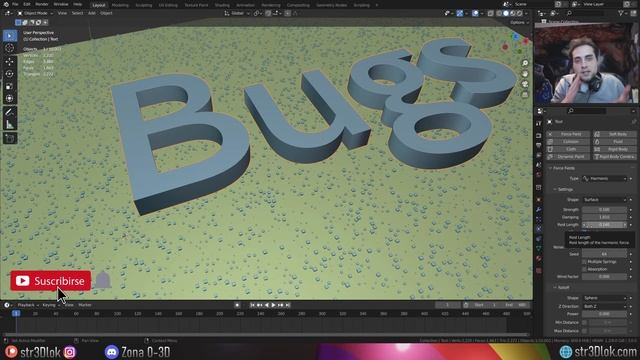Toggle viewport overlays button
Screen dimensions: 640x360
coord(475,13)
